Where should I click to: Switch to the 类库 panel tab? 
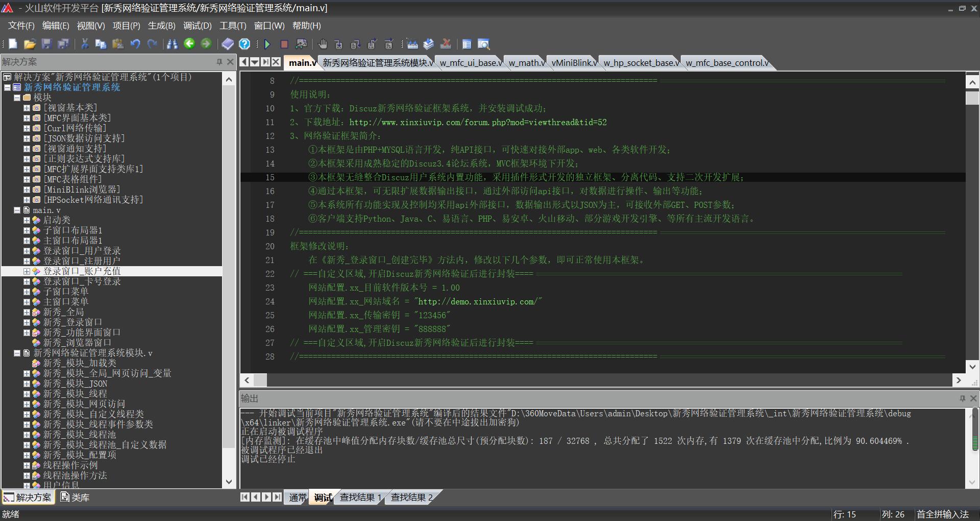click(x=75, y=498)
